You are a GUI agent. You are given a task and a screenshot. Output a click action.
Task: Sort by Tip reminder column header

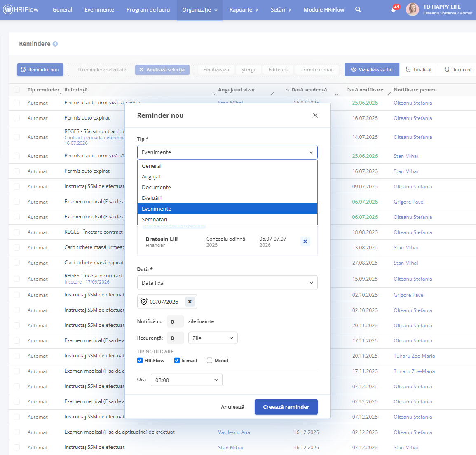point(43,90)
